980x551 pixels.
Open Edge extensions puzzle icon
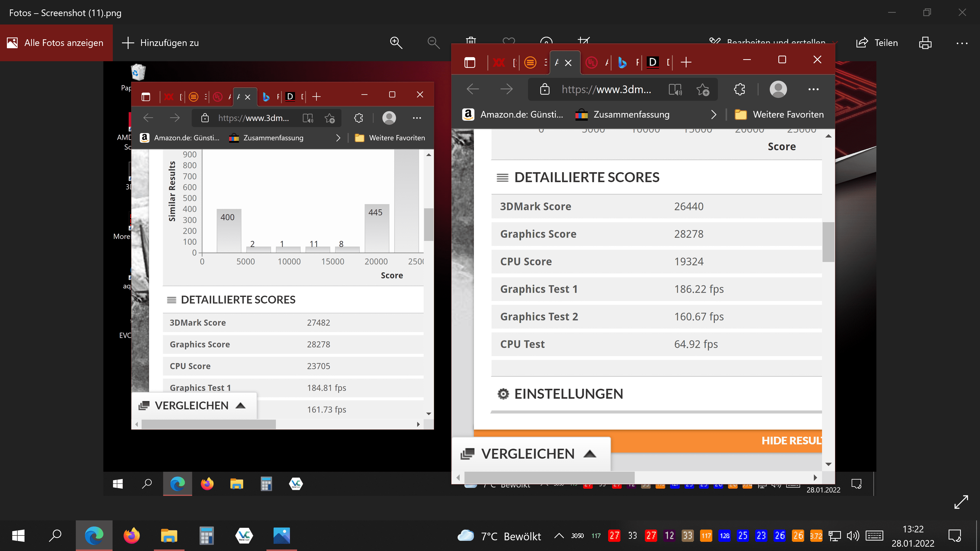pyautogui.click(x=739, y=89)
